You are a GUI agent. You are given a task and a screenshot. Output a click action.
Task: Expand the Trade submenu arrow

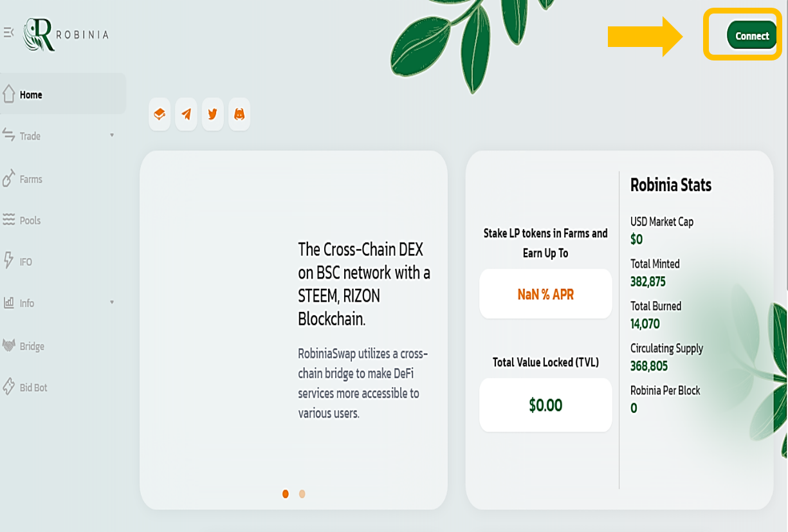[x=112, y=135]
